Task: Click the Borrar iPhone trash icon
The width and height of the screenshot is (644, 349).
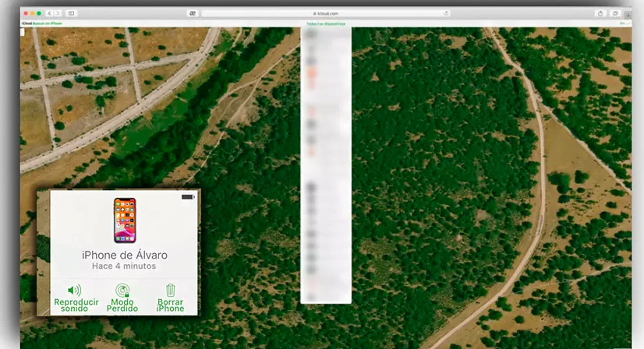Action: pos(171,291)
